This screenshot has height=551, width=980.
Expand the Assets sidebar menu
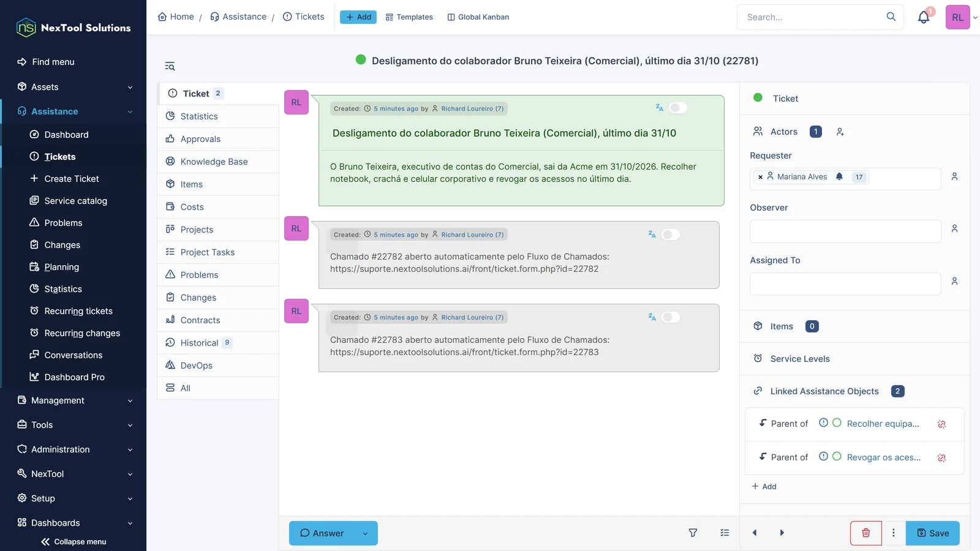[x=73, y=87]
